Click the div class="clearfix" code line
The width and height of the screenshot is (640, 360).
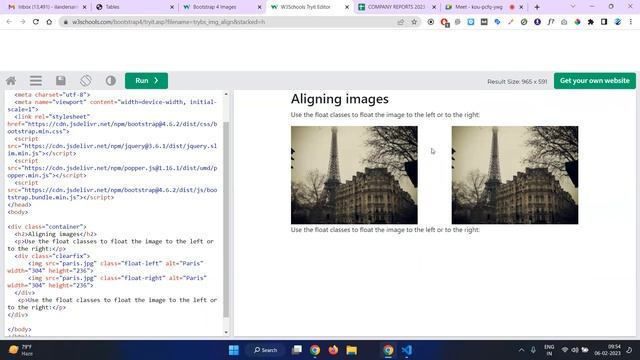52,256
